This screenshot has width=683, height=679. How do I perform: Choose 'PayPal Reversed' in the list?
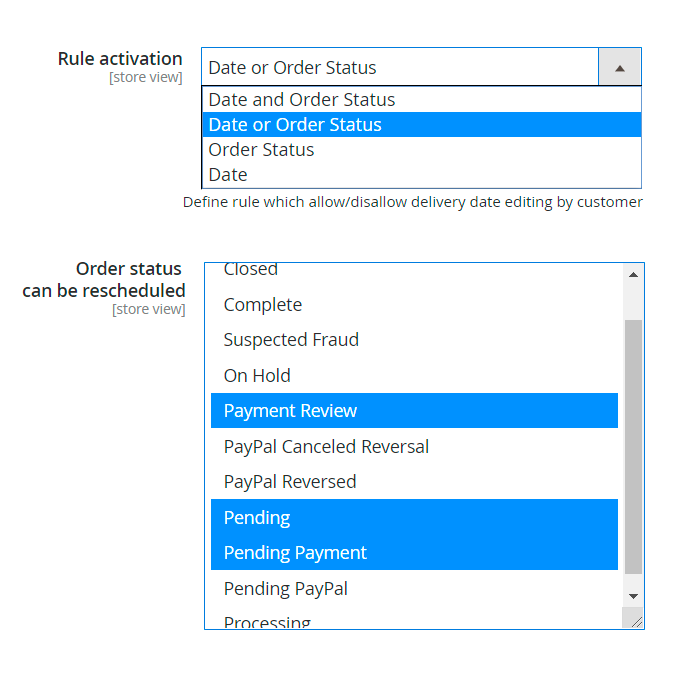(290, 482)
